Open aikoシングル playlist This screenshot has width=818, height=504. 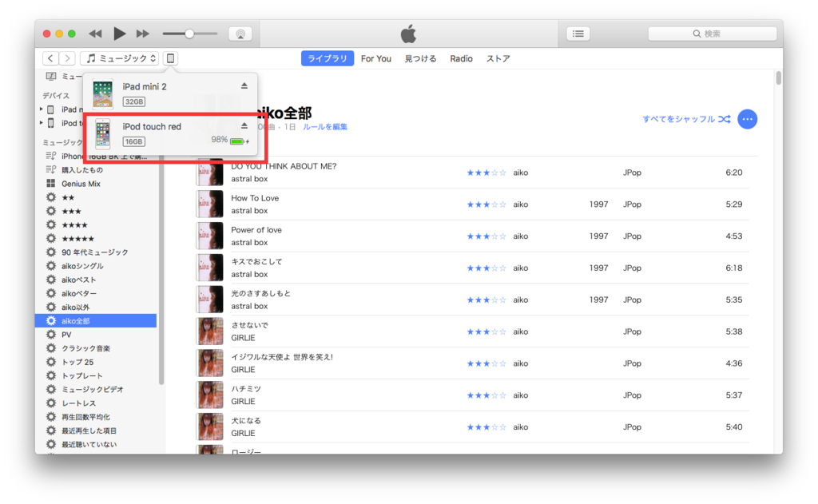[x=82, y=266]
